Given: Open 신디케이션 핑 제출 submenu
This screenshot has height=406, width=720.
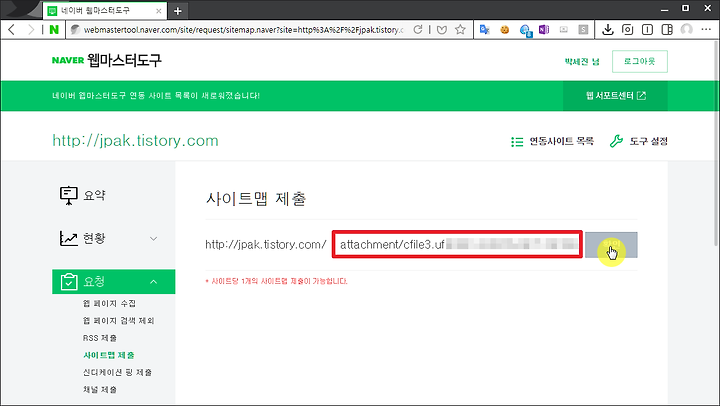Looking at the screenshot, I should pyautogui.click(x=117, y=372).
